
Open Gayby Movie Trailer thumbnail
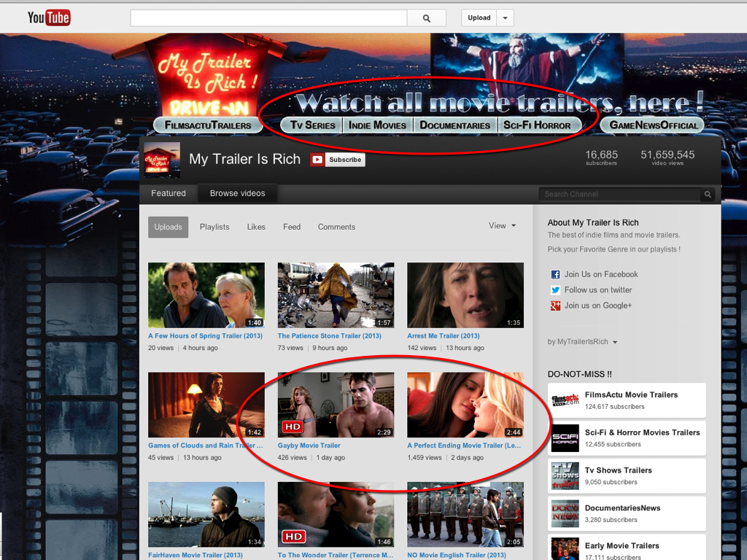336,405
